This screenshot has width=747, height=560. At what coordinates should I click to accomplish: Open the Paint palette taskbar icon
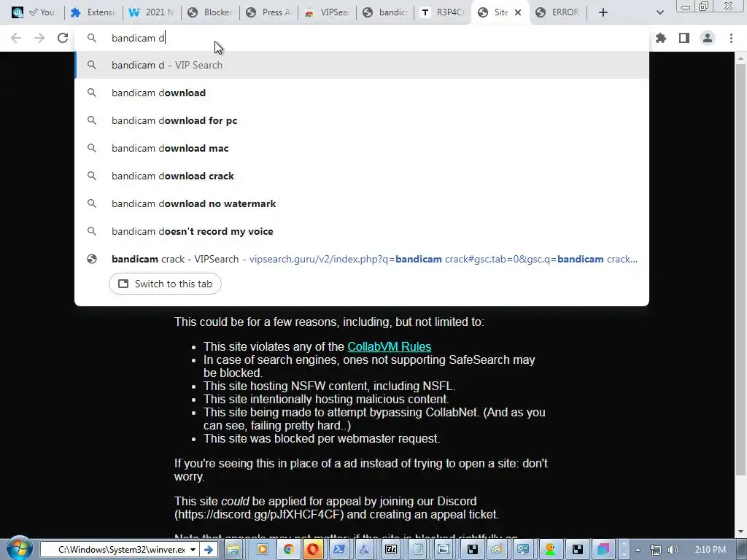pyautogui.click(x=496, y=550)
